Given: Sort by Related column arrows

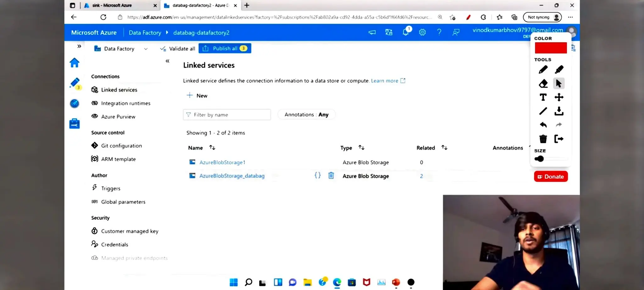Looking at the screenshot, I should pyautogui.click(x=444, y=148).
